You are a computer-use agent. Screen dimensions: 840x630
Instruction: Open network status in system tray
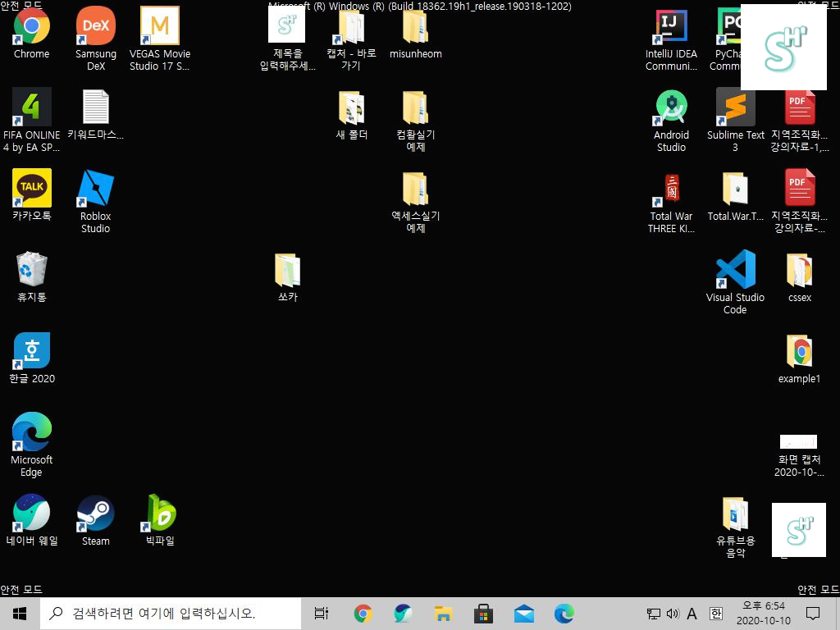tap(654, 614)
